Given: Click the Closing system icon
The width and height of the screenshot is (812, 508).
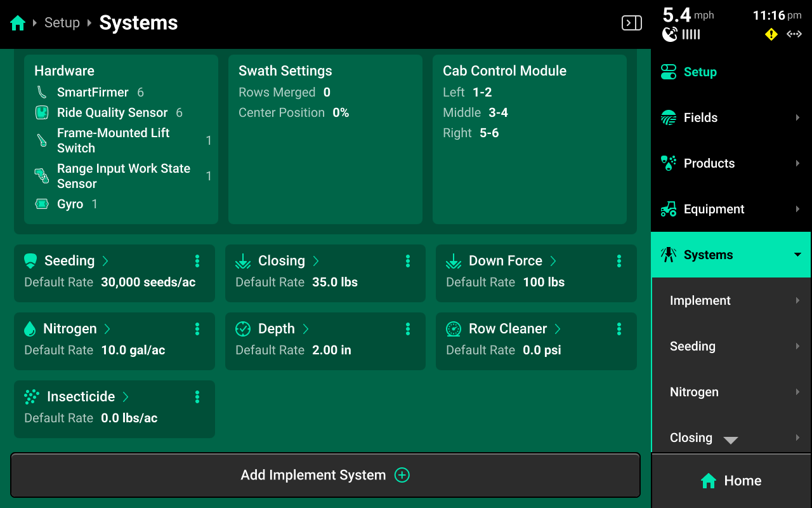Looking at the screenshot, I should 243,261.
